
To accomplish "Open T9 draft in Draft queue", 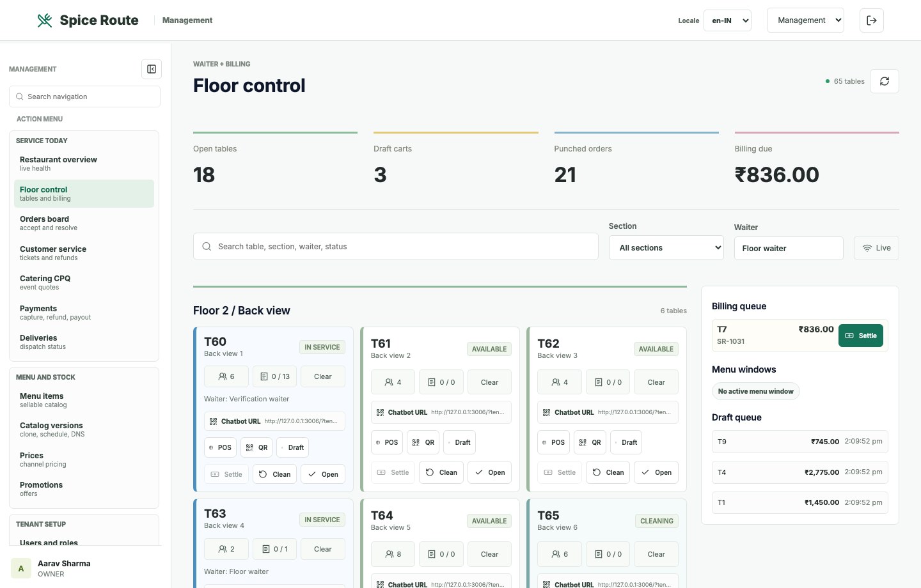I will point(800,442).
